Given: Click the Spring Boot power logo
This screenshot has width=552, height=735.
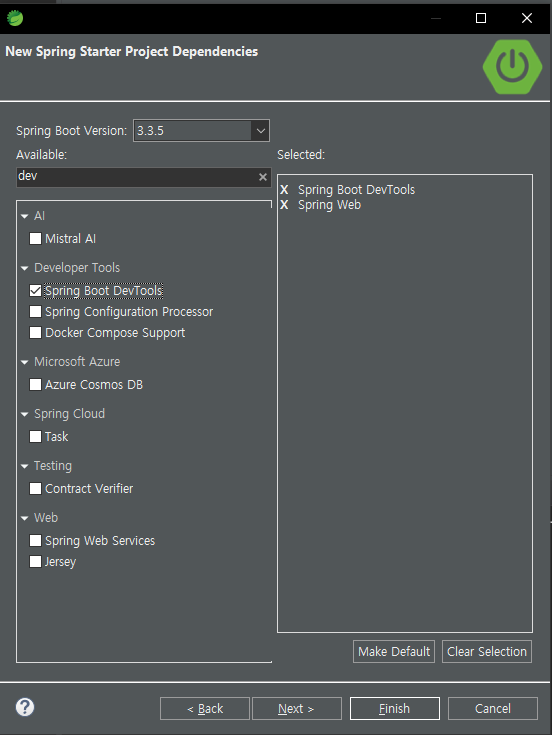Looking at the screenshot, I should point(512,67).
